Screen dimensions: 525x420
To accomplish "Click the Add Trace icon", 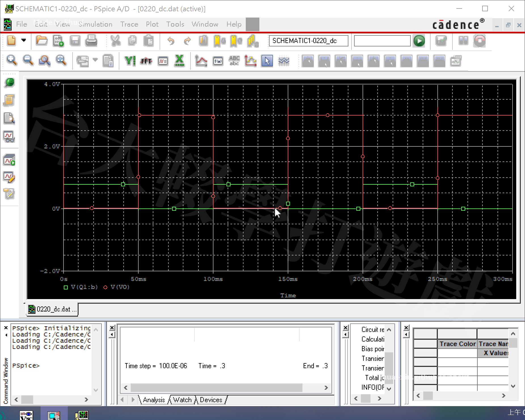I will [x=201, y=61].
